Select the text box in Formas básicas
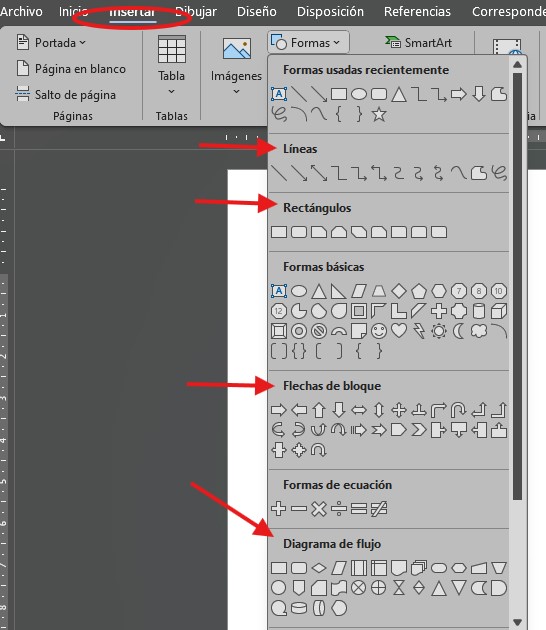The height and width of the screenshot is (630, 546). pos(279,291)
